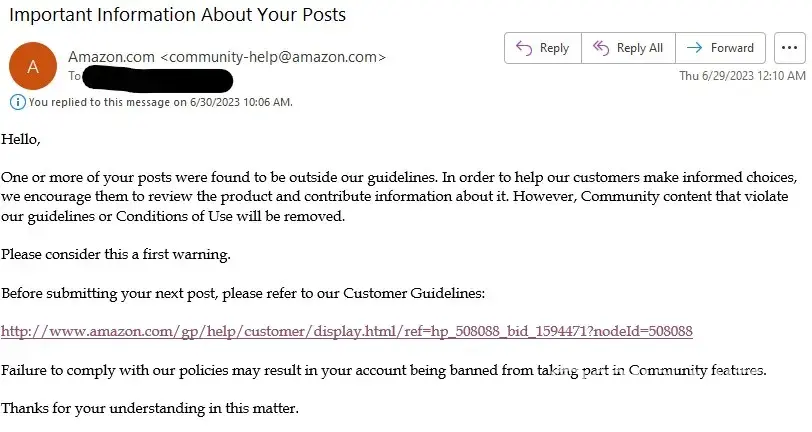Click the "Hello," greeting line

tap(21, 139)
